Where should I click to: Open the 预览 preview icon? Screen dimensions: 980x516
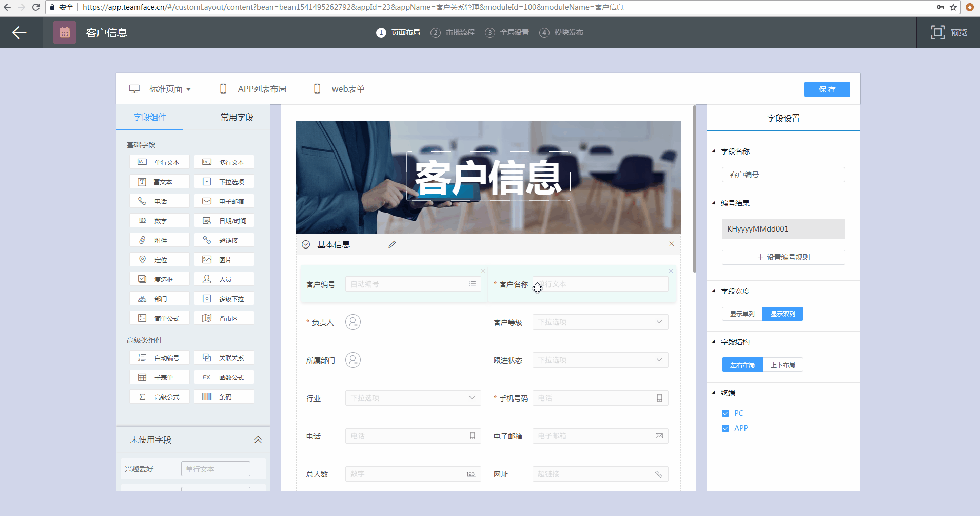click(937, 32)
